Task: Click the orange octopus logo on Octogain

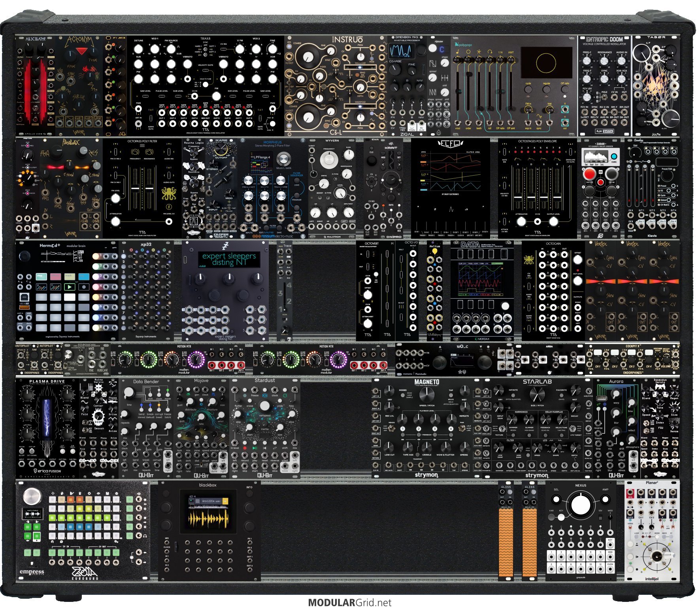Action: tap(529, 260)
